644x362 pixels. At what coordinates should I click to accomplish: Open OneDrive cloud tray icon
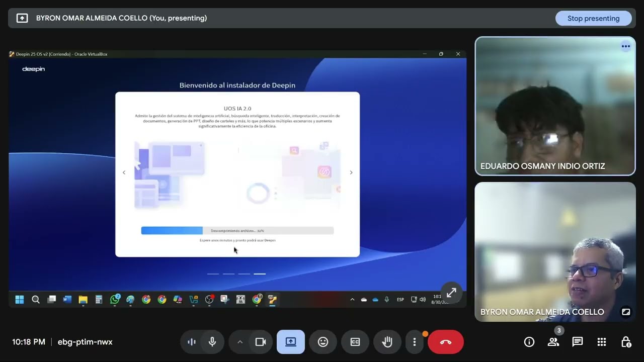(x=375, y=300)
